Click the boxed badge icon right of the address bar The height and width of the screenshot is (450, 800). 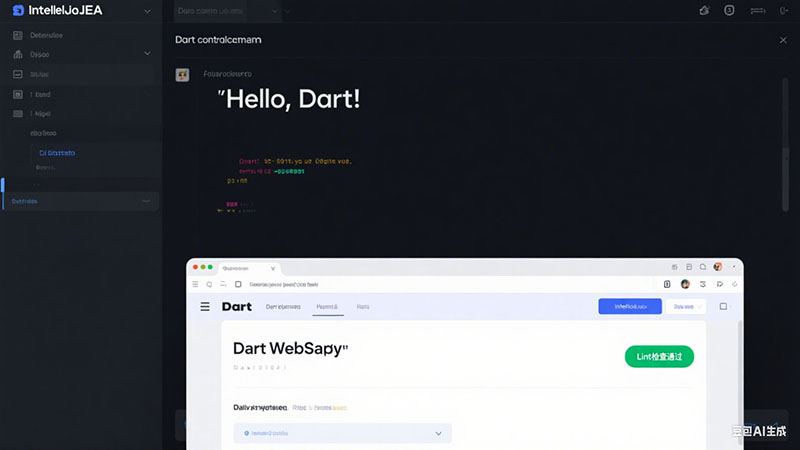pos(667,284)
